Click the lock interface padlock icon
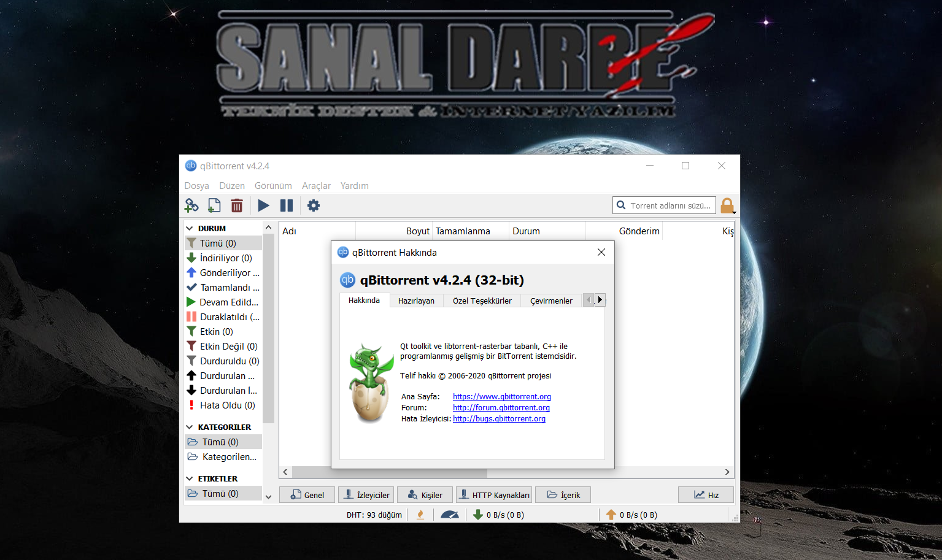This screenshot has height=560, width=942. pyautogui.click(x=727, y=205)
